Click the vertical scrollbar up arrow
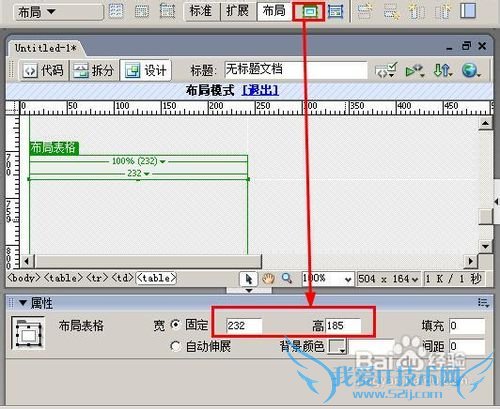The width and height of the screenshot is (500, 409). [x=485, y=124]
